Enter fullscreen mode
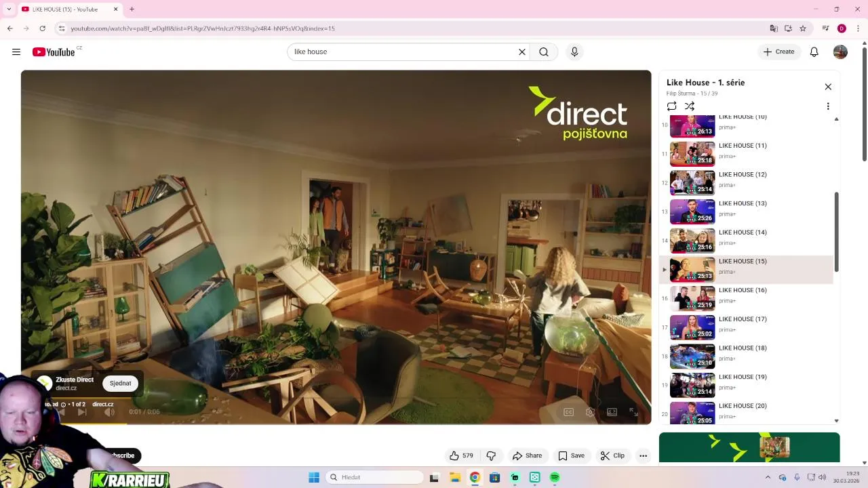Screen dimensions: 868x488 coord(633,412)
